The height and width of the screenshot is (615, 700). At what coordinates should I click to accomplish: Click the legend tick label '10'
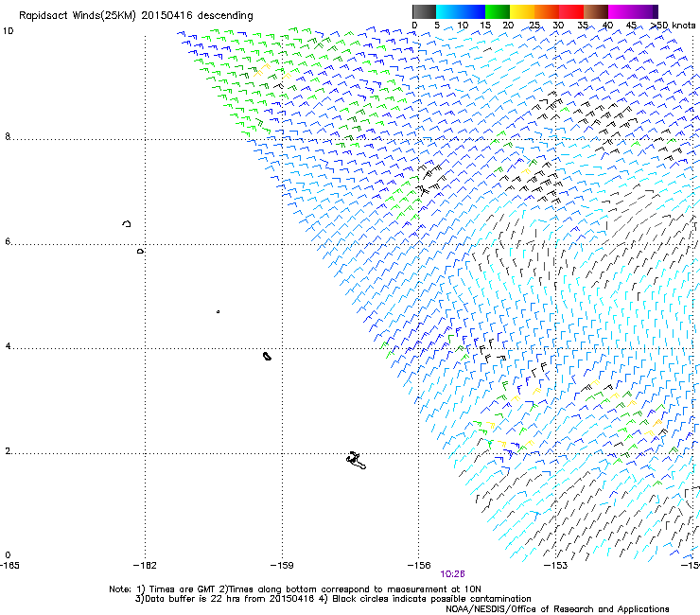point(463,26)
